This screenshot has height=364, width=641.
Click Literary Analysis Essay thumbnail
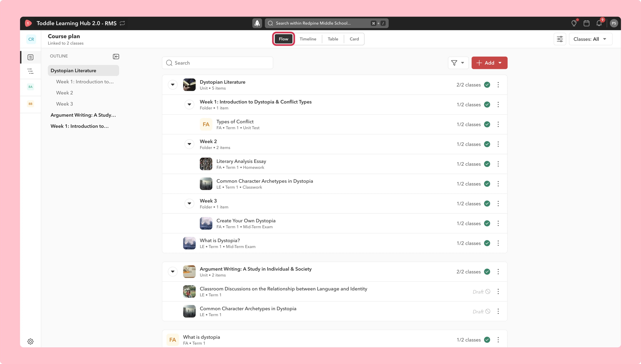206,164
